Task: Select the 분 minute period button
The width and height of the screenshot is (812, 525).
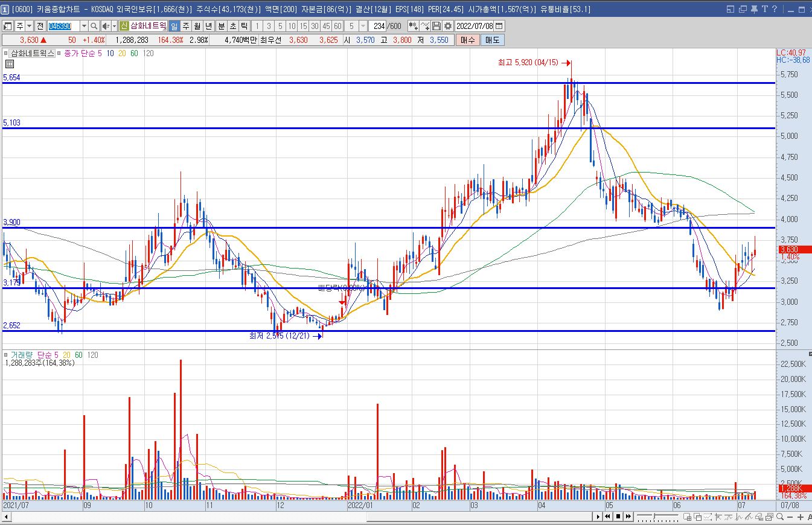Action: 222,26
